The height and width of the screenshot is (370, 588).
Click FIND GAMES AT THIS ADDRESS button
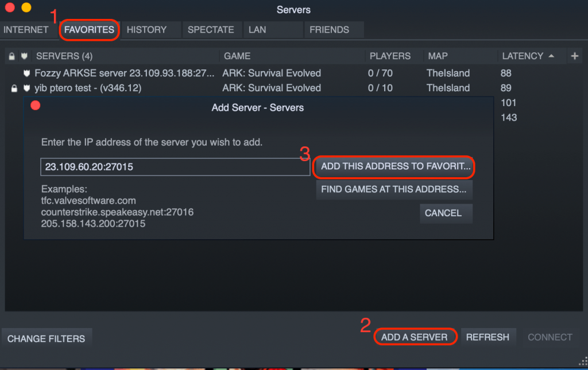[x=394, y=189]
